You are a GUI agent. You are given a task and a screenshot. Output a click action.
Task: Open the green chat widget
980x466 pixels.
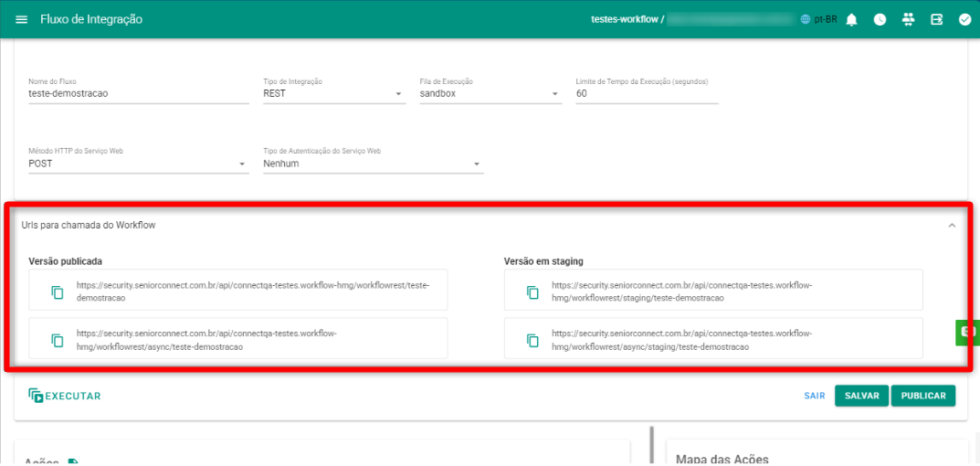[967, 333]
